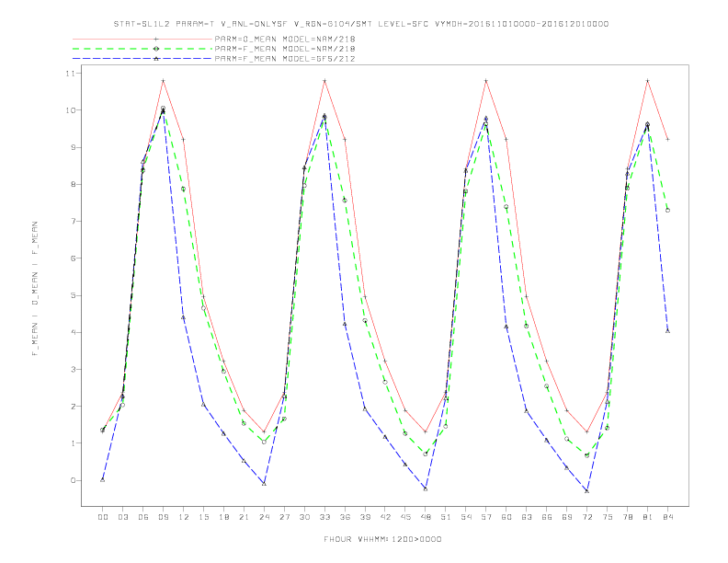Viewport: 728px width, 563px height.
Task: Click x-axis forecast hour label 30
Action: click(x=304, y=517)
